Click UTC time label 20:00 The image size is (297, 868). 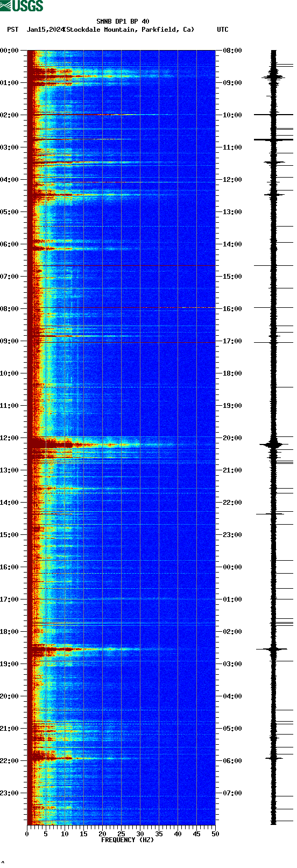pos(232,438)
